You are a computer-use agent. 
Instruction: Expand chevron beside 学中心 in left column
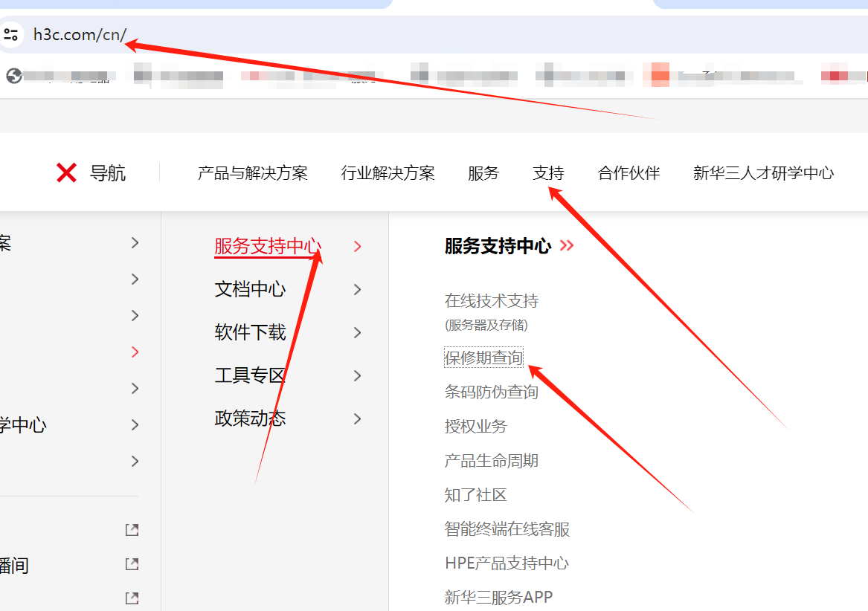point(135,425)
